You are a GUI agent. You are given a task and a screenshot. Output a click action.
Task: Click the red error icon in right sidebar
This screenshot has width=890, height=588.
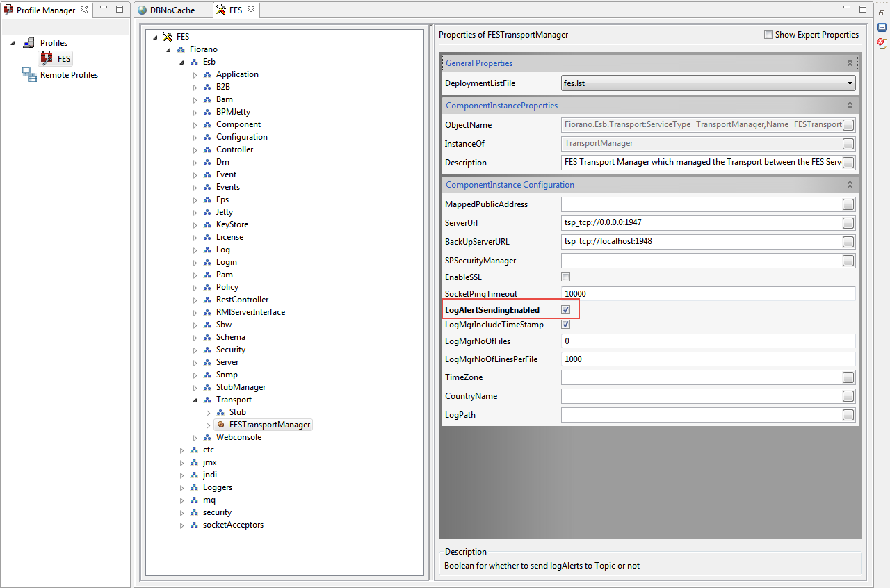882,43
